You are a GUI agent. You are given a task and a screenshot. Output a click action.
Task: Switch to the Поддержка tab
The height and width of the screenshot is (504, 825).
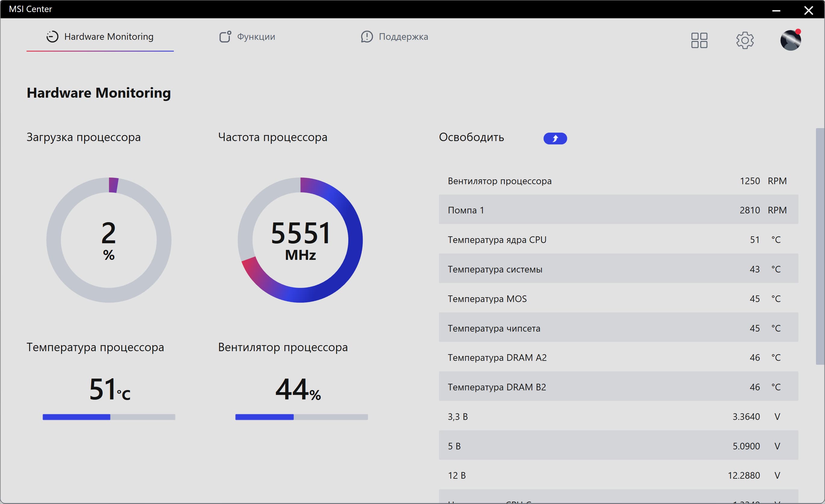click(x=403, y=36)
